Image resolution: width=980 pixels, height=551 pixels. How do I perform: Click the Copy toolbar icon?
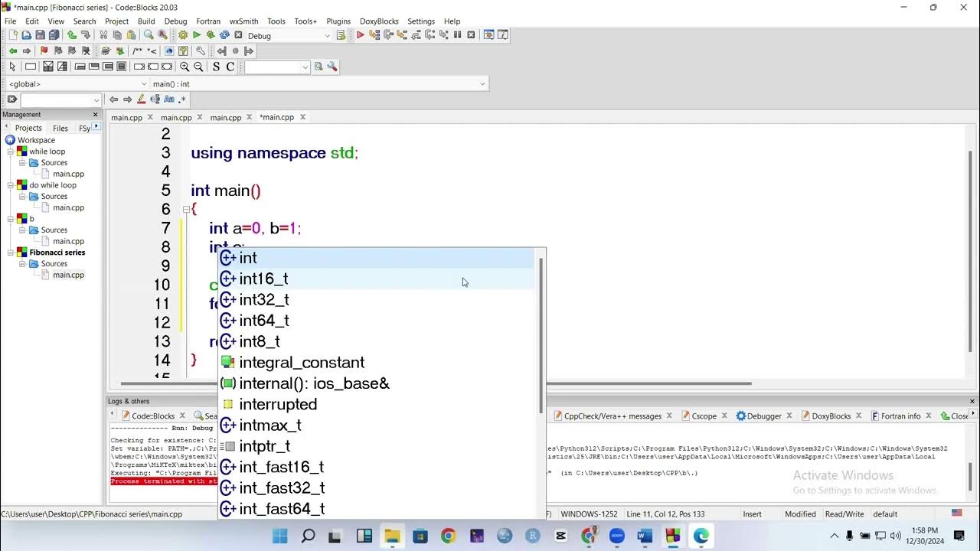coord(117,35)
